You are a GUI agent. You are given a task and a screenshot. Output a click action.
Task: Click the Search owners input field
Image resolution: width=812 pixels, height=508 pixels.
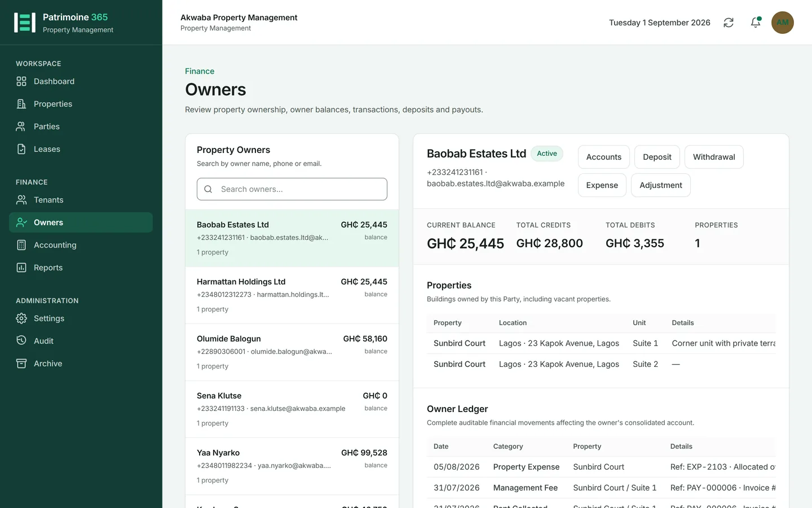pyautogui.click(x=292, y=189)
